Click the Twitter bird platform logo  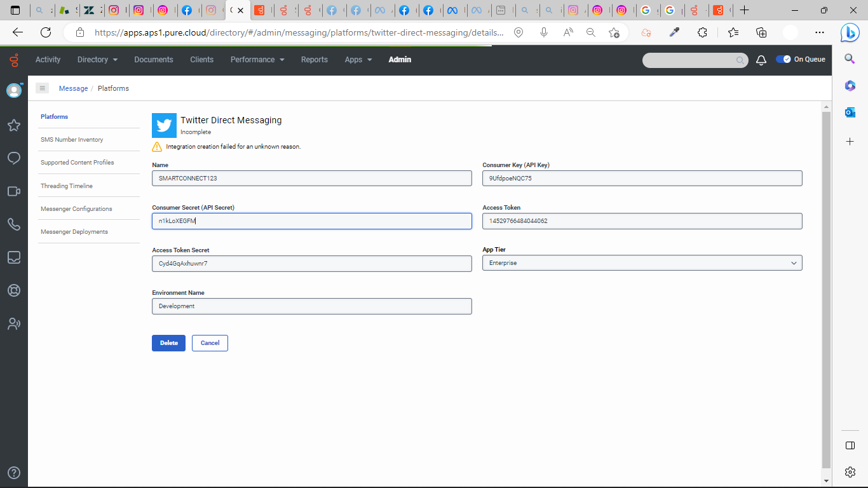[164, 126]
